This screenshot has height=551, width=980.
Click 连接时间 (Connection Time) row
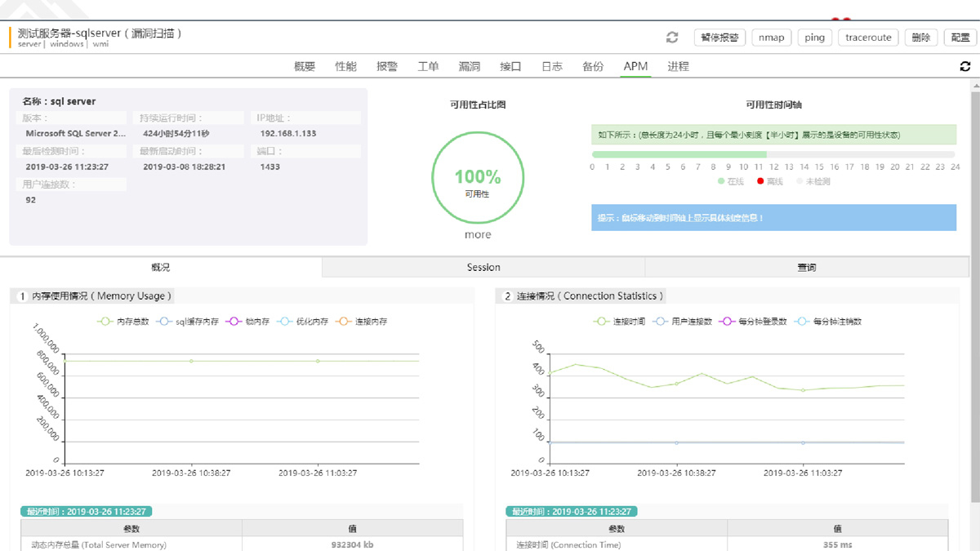coord(728,544)
